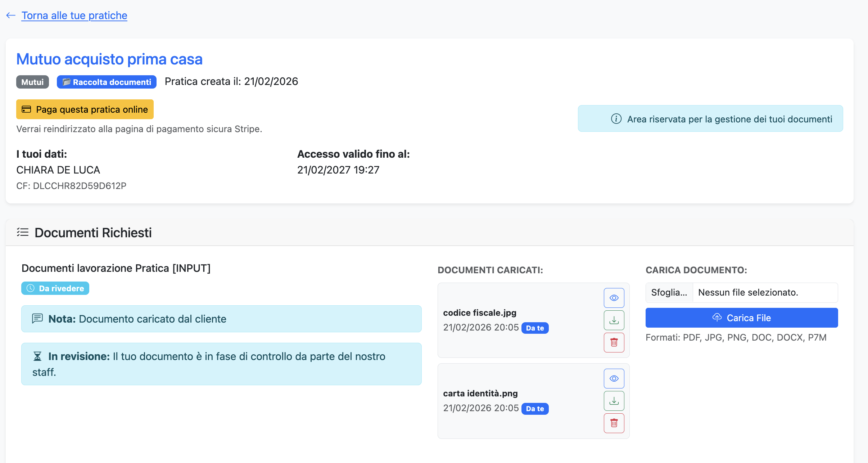Viewport: 868px width, 463px height.
Task: Click the upload cloud icon on Carica File
Action: click(x=717, y=317)
